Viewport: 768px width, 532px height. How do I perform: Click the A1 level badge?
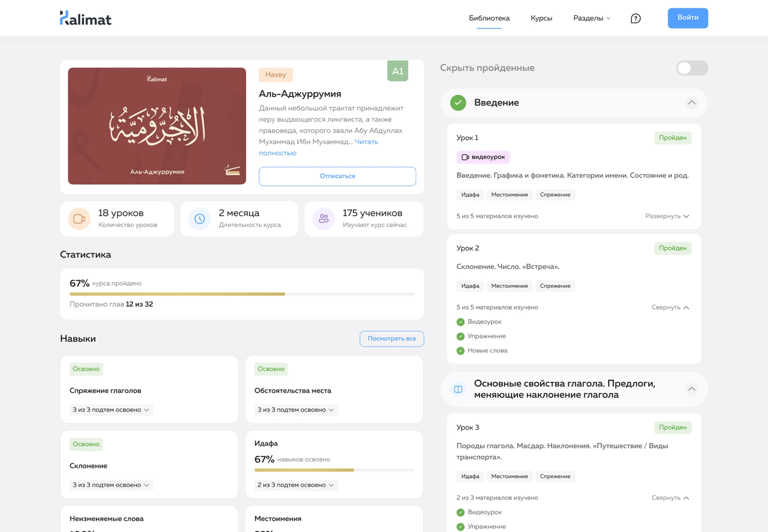coord(397,71)
